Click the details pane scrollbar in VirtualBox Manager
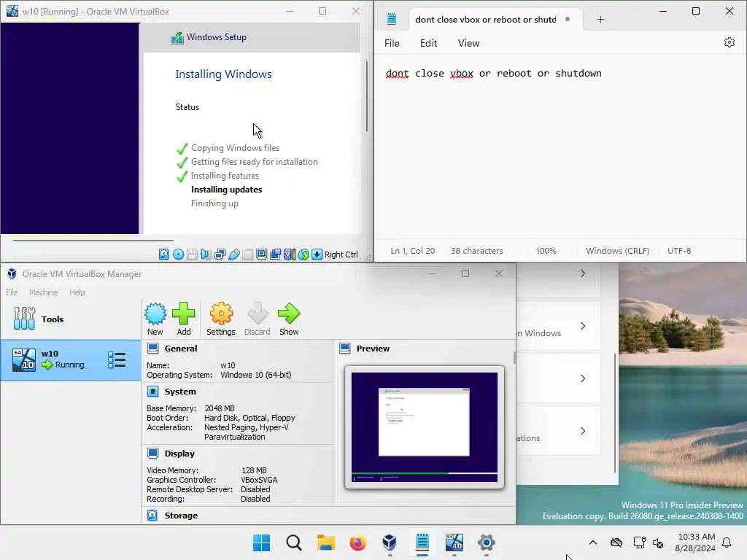 point(514,358)
